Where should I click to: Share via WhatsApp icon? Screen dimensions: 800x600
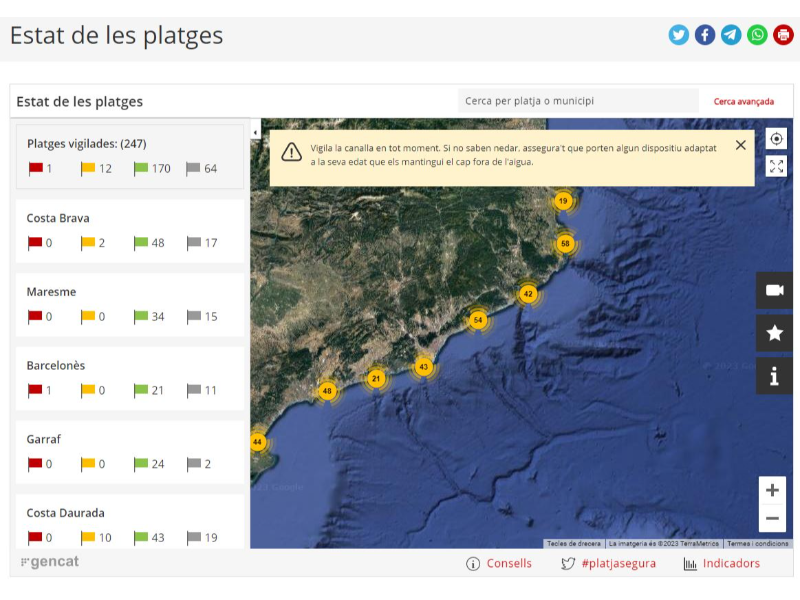click(x=757, y=35)
